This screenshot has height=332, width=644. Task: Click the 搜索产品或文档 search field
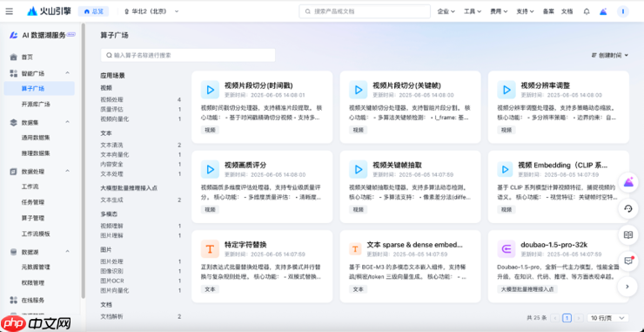tap(365, 11)
